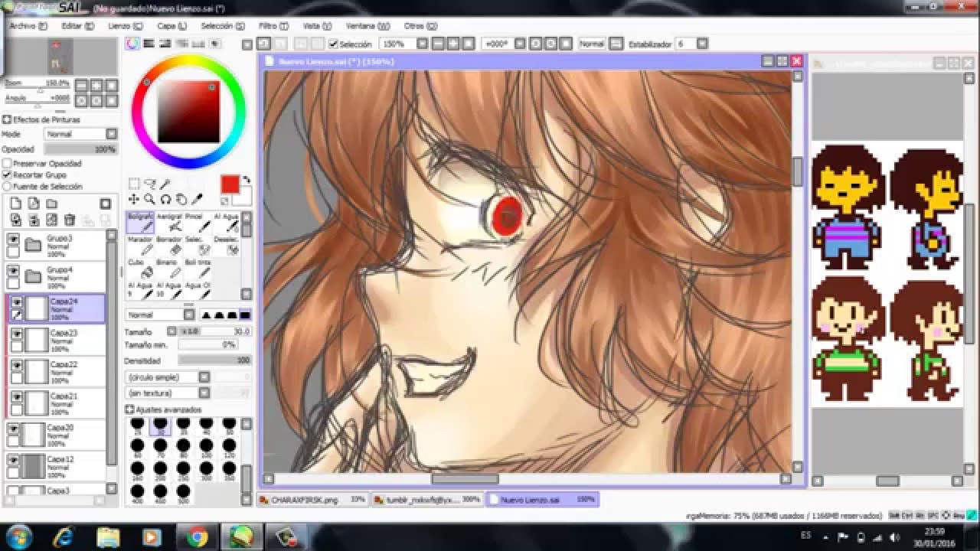
Task: Hide the Capa22 layer
Action: 17,365
